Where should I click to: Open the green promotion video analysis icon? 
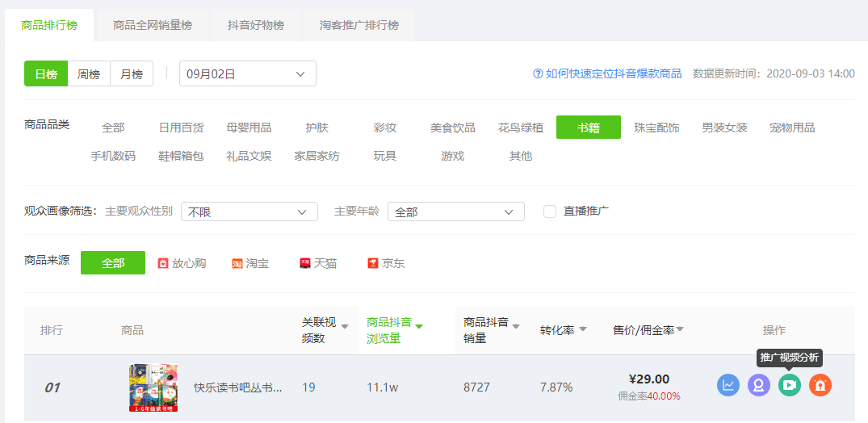tap(790, 385)
